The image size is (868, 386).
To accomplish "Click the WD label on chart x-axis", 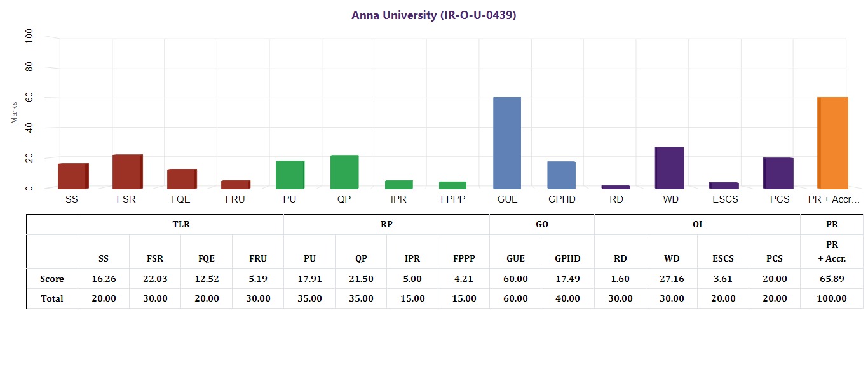I will (x=670, y=199).
